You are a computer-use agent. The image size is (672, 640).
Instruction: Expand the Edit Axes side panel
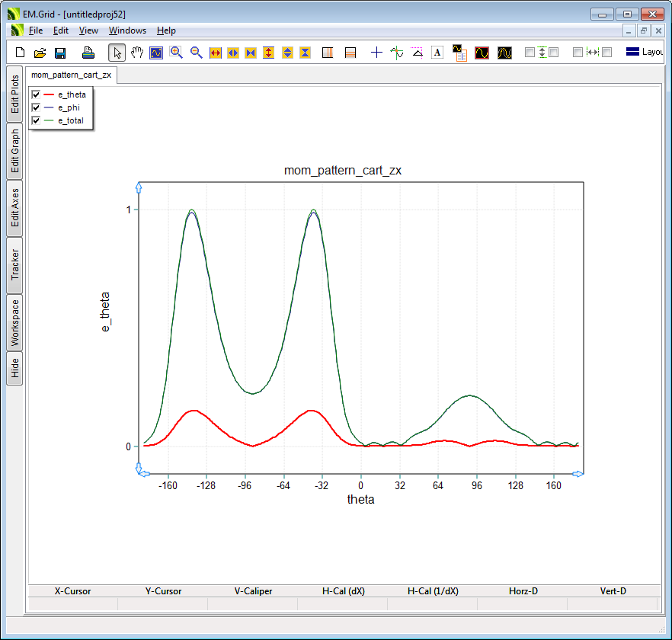click(14, 208)
